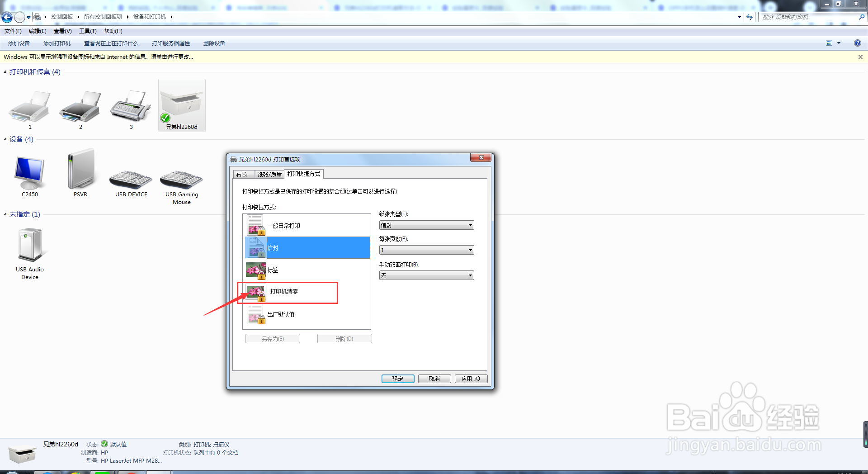Viewport: 868px width, 474px height.
Task: Click the 设备和打印机 breadcrumb
Action: click(x=150, y=17)
